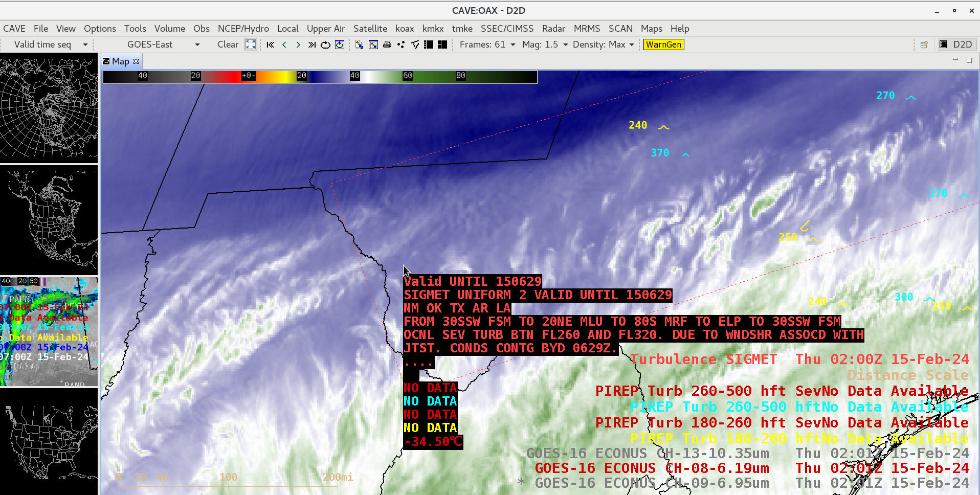Step forward one frame
Image resolution: width=980 pixels, height=495 pixels.
298,44
